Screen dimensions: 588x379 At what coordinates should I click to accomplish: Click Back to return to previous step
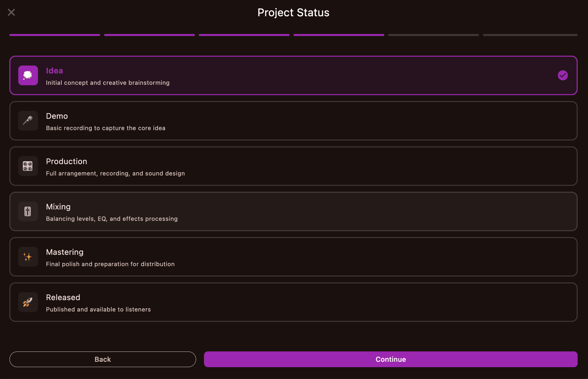point(103,359)
